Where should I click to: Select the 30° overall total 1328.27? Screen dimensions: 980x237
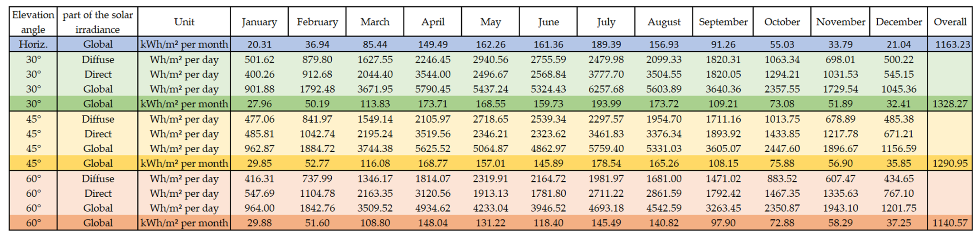click(x=949, y=104)
